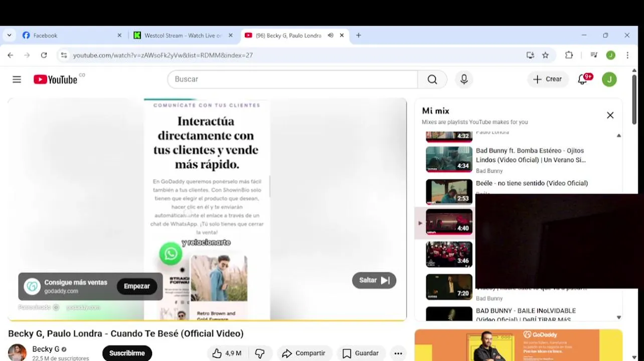Open the GoDaddy sidebar banner ad

click(519, 345)
